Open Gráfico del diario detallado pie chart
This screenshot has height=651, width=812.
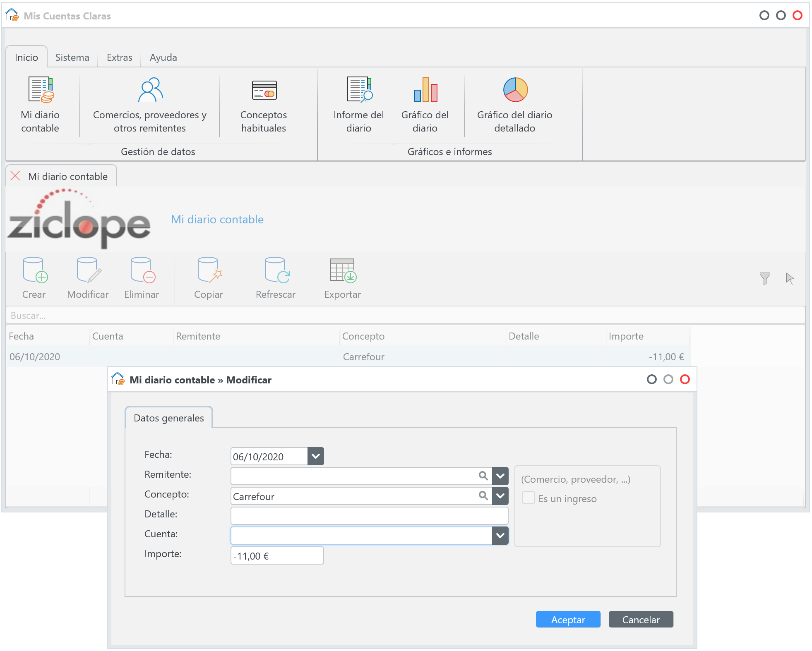pyautogui.click(x=515, y=90)
